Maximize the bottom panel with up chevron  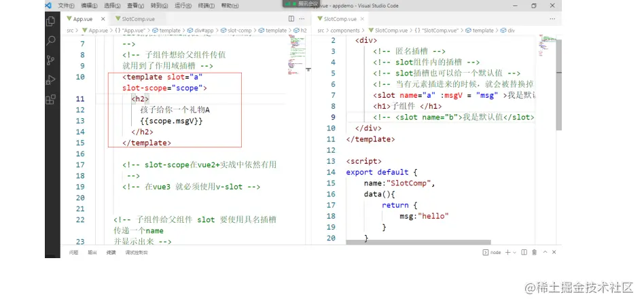coord(545,253)
